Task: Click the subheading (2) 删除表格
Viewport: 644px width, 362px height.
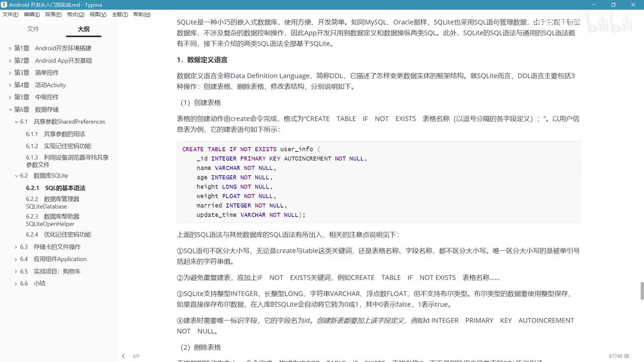Action: tap(201, 347)
